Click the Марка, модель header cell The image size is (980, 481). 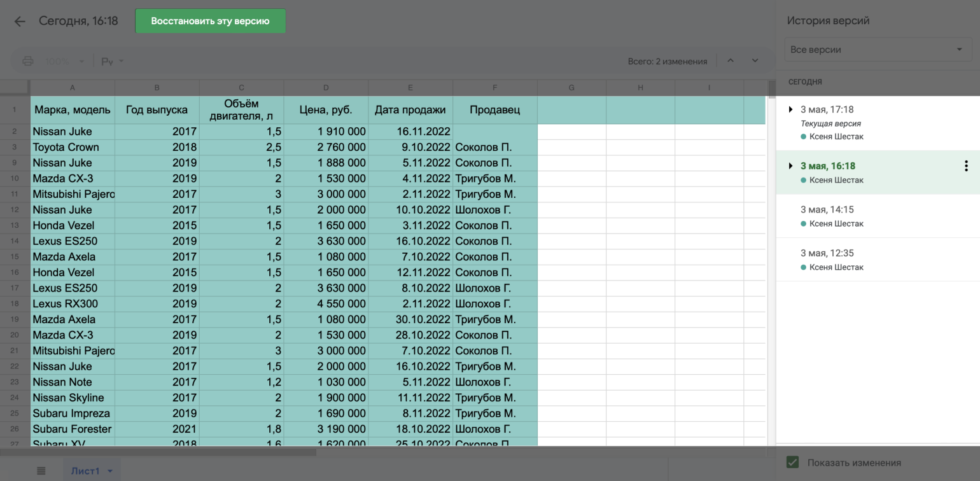point(73,110)
